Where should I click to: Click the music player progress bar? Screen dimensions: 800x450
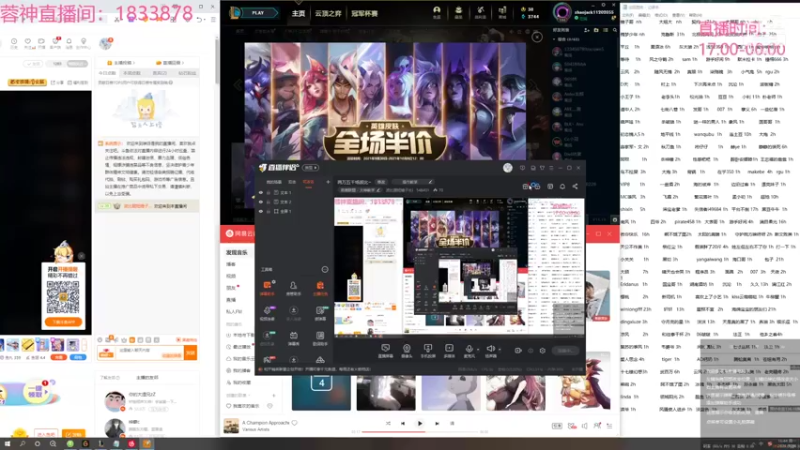[x=420, y=432]
